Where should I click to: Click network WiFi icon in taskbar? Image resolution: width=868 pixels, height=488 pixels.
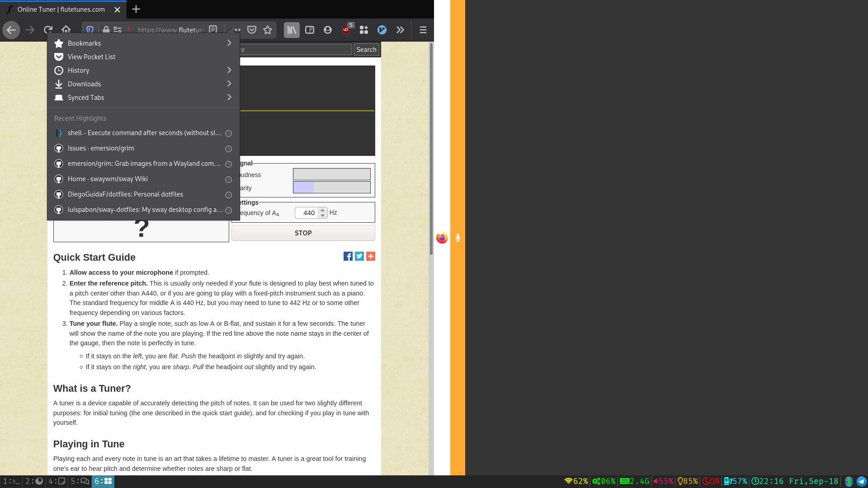pyautogui.click(x=567, y=481)
